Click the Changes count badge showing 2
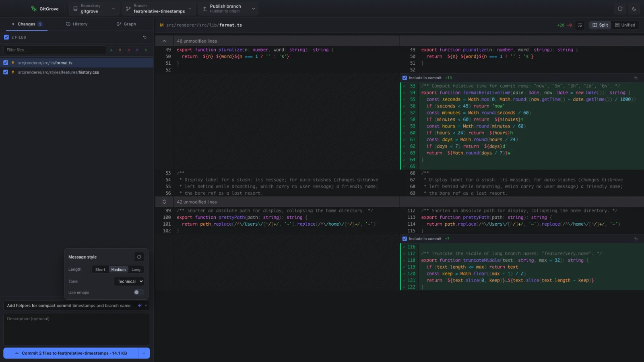This screenshot has width=644, height=362. point(40,24)
